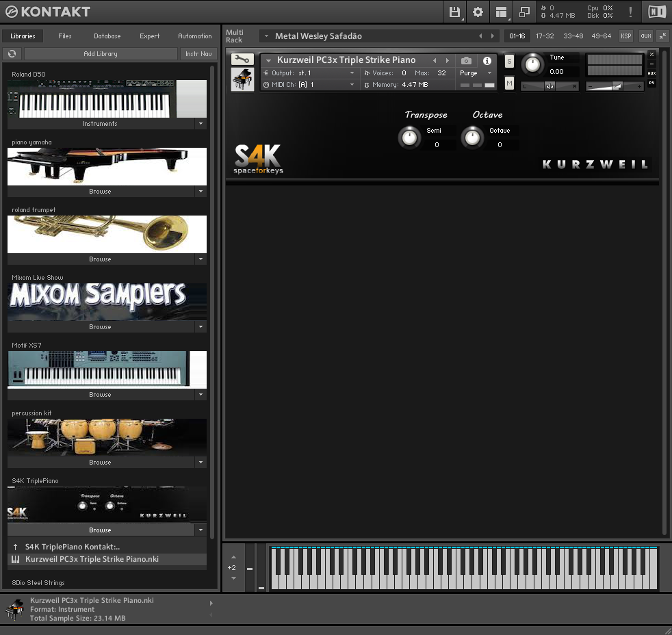Select rack page 33-48
Image resolution: width=672 pixels, height=635 pixels.
point(573,36)
